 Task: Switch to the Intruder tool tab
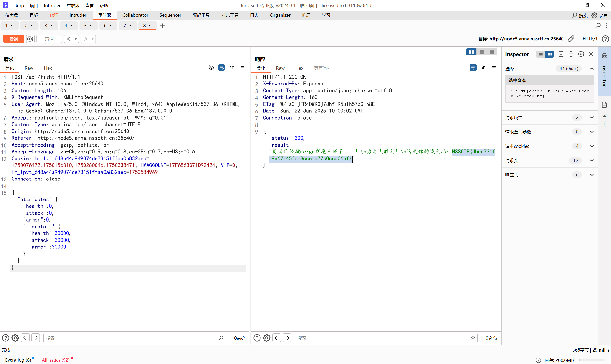click(x=78, y=15)
